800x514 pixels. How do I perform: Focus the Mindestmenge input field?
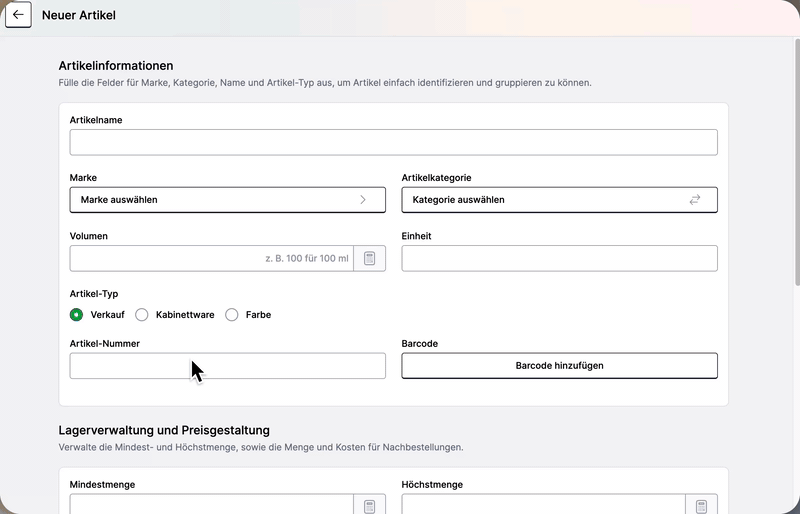pos(212,505)
